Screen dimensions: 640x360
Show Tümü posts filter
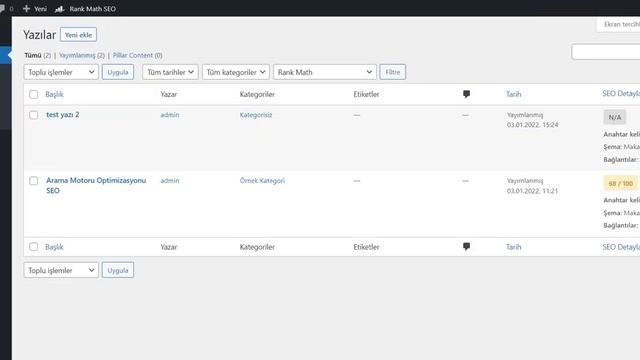coord(33,55)
